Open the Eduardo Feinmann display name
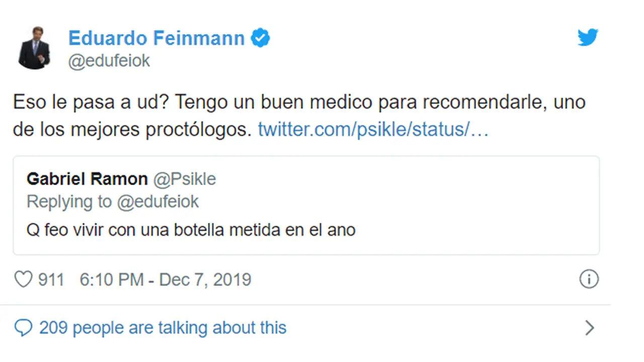Viewport: 644px width, 362px height. tap(156, 38)
